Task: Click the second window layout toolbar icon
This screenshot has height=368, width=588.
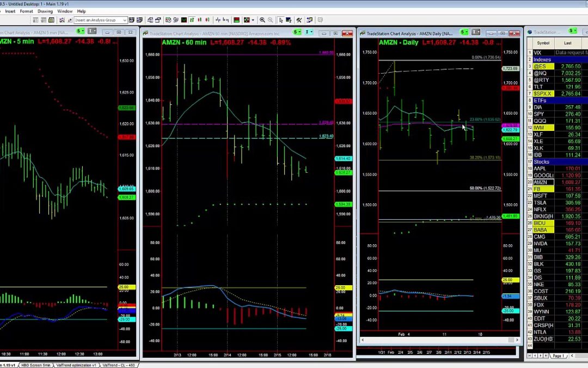Action: click(44, 20)
